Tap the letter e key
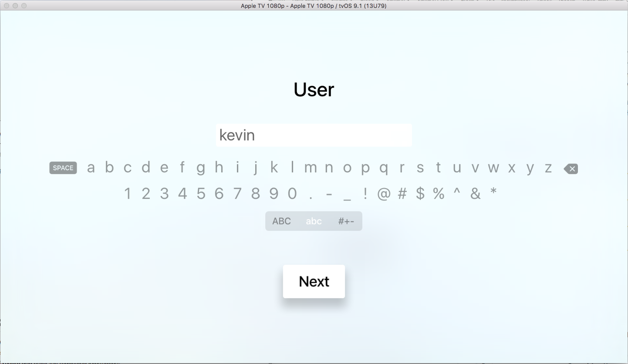This screenshot has height=364, width=628. point(164,168)
